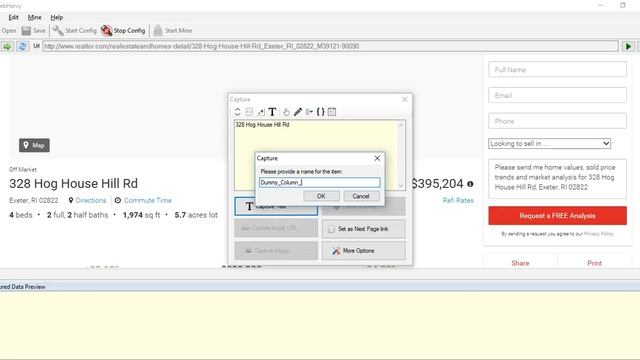Open the Mine menu

coord(35,17)
